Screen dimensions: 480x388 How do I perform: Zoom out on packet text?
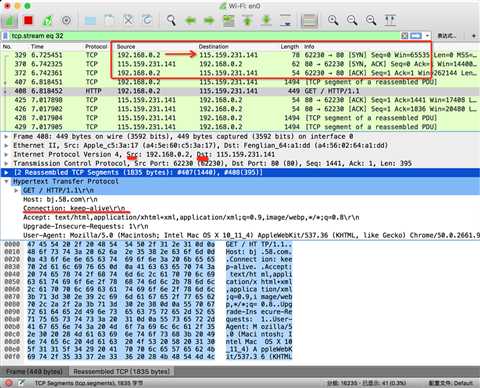click(352, 21)
